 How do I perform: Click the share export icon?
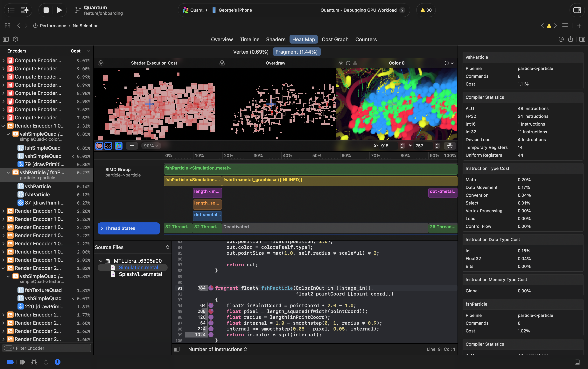(570, 39)
